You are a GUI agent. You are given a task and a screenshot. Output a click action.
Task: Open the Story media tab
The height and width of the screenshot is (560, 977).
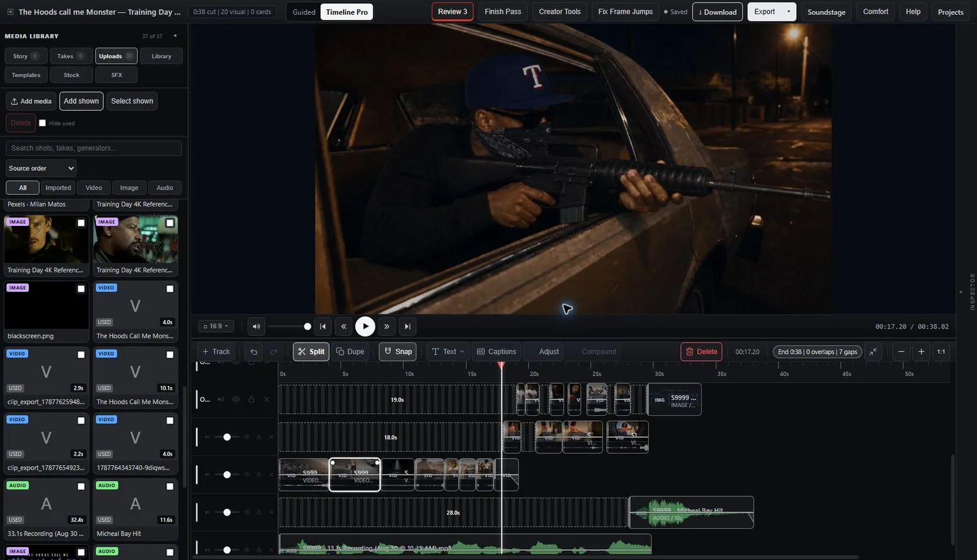25,56
